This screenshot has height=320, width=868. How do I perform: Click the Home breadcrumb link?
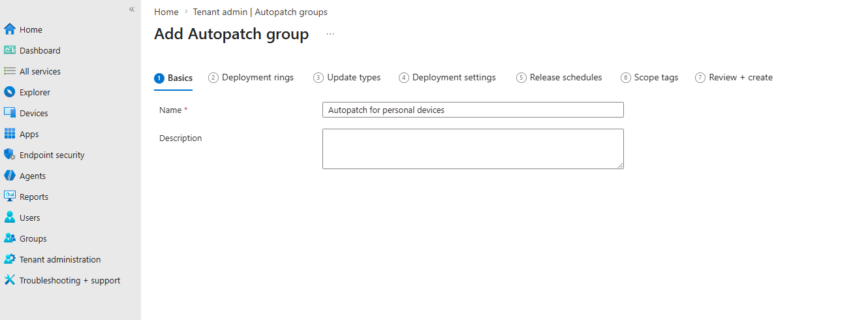pyautogui.click(x=166, y=12)
